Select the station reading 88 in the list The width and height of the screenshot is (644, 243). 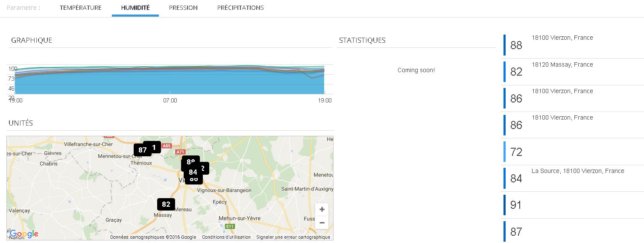[x=572, y=45]
